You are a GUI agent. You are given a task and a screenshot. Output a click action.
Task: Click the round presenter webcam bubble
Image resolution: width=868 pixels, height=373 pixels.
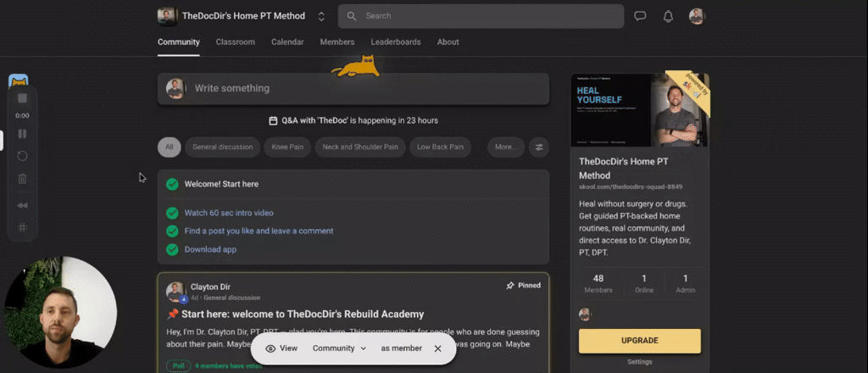point(61,312)
